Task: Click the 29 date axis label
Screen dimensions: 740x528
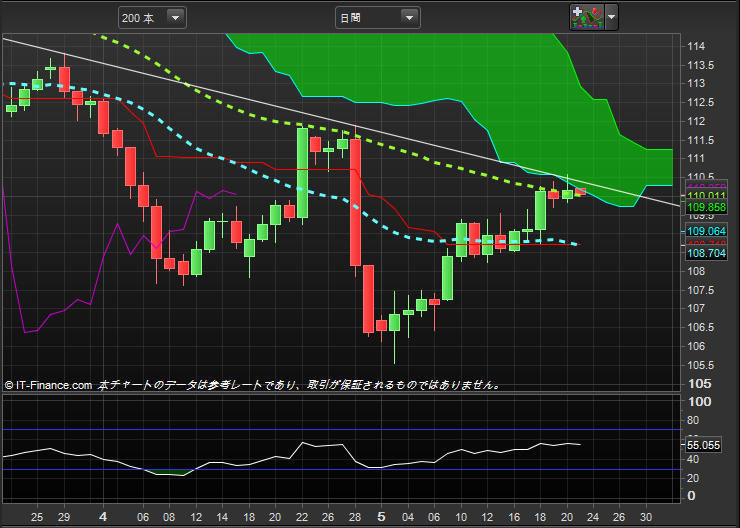Action: click(64, 517)
